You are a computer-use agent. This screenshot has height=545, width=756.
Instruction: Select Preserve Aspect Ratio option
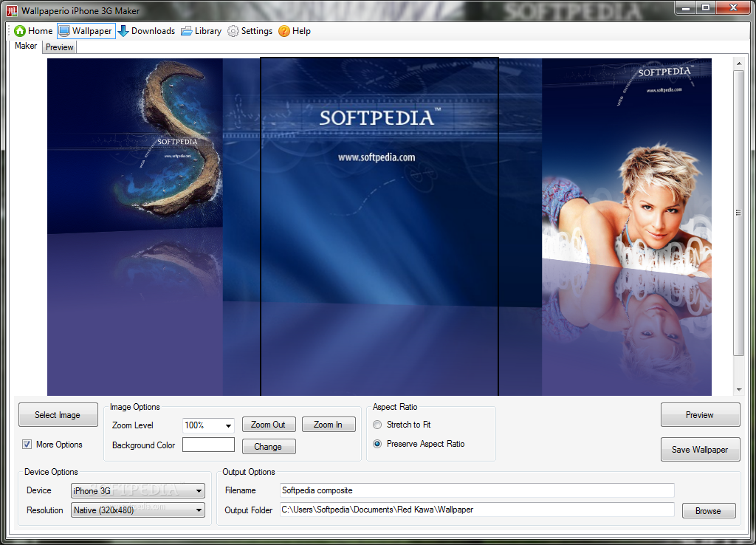377,444
